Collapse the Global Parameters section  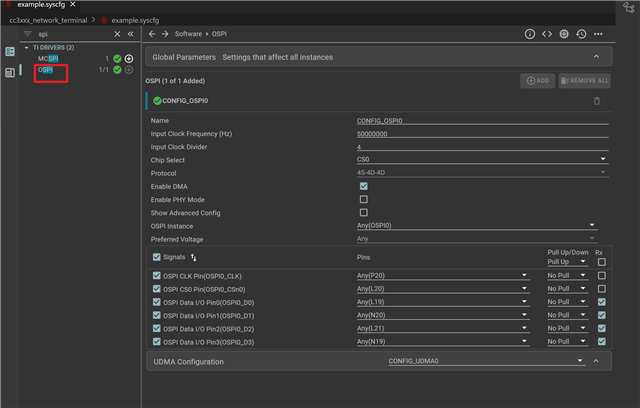click(597, 57)
